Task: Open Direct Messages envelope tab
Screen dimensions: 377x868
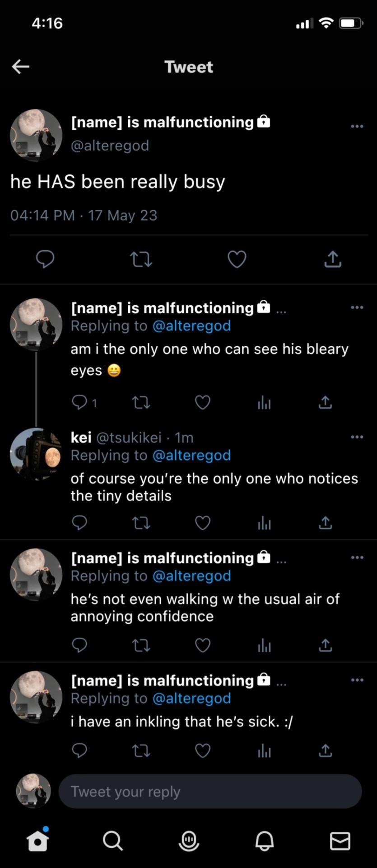Action: [340, 841]
